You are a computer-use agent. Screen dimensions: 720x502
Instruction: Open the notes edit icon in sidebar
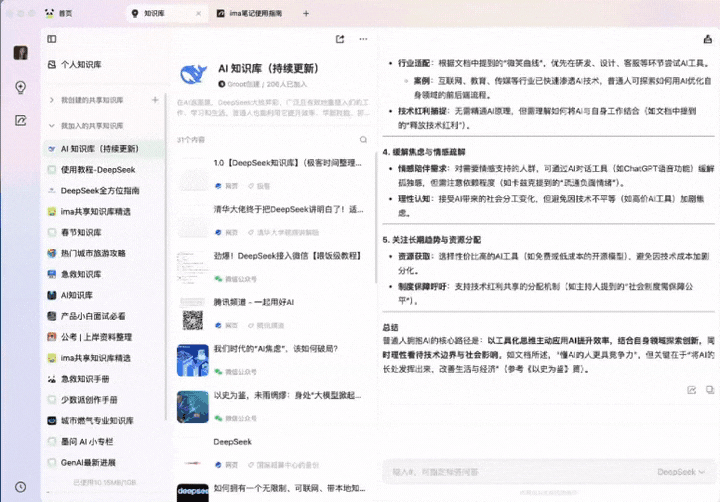pos(20,120)
